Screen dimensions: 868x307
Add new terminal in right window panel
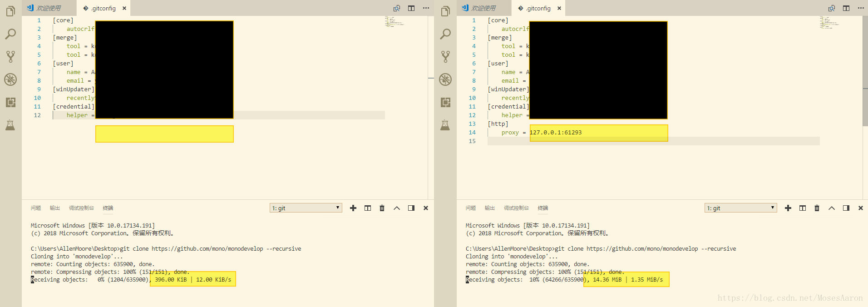pyautogui.click(x=788, y=208)
